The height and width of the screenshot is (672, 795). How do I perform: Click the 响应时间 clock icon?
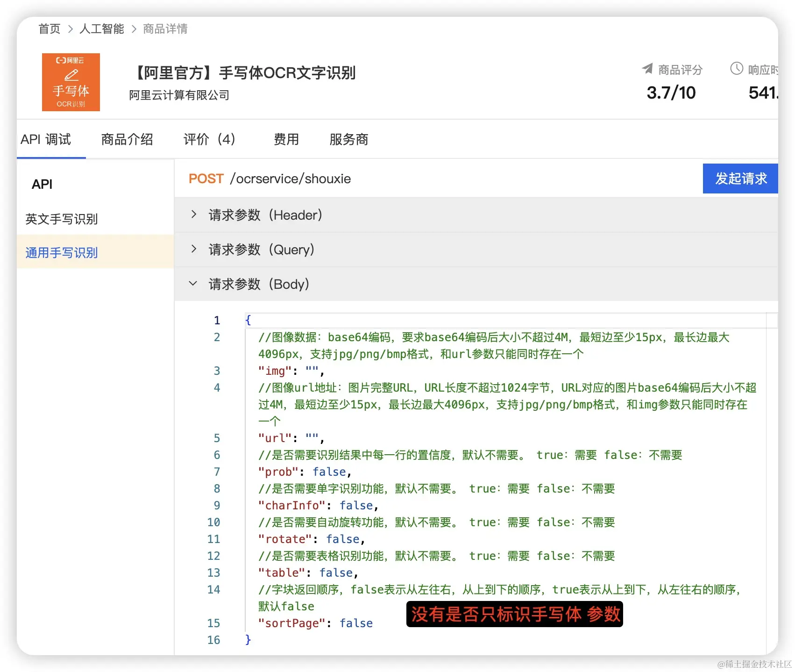coord(737,69)
